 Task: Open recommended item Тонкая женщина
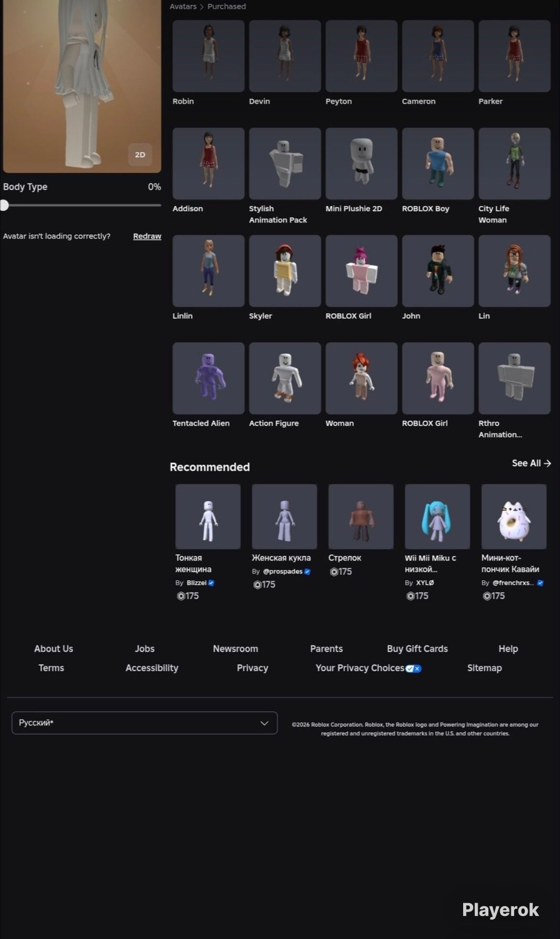pos(208,517)
